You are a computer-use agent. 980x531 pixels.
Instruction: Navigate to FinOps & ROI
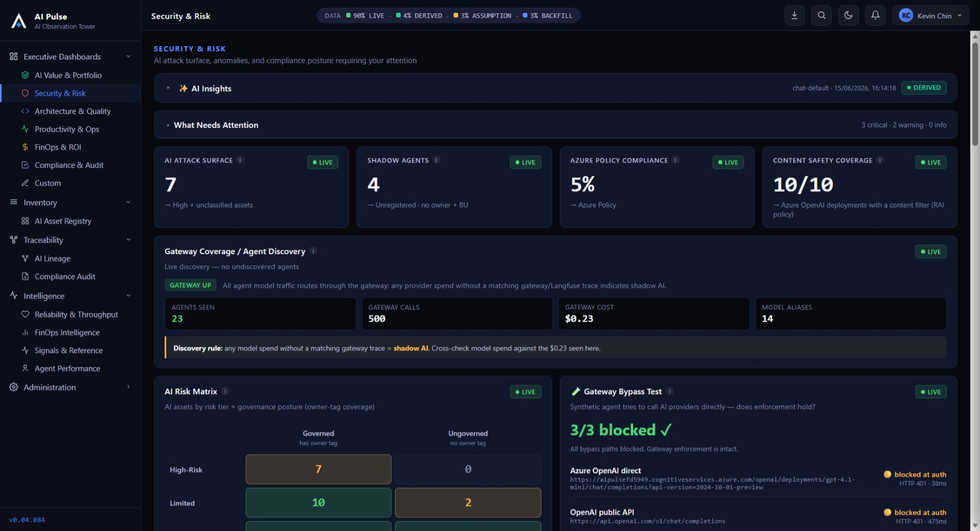tap(58, 147)
